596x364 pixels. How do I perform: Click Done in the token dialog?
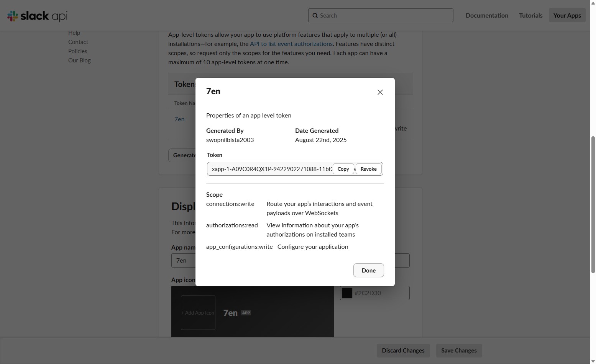coord(368,270)
